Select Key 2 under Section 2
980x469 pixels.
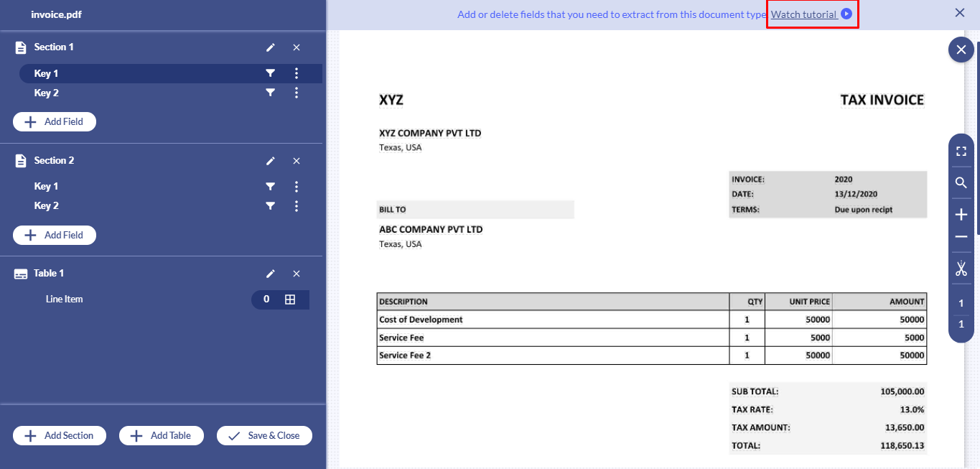pos(46,206)
